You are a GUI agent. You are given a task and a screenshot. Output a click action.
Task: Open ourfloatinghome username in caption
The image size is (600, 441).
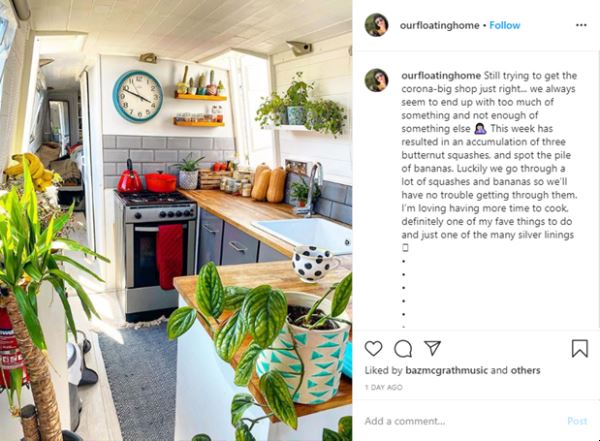(441, 75)
